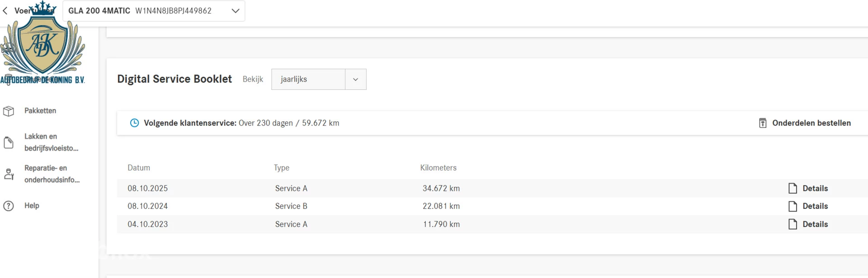
Task: Expand the jaarlijks view dropdown arrow
Action: [x=355, y=79]
